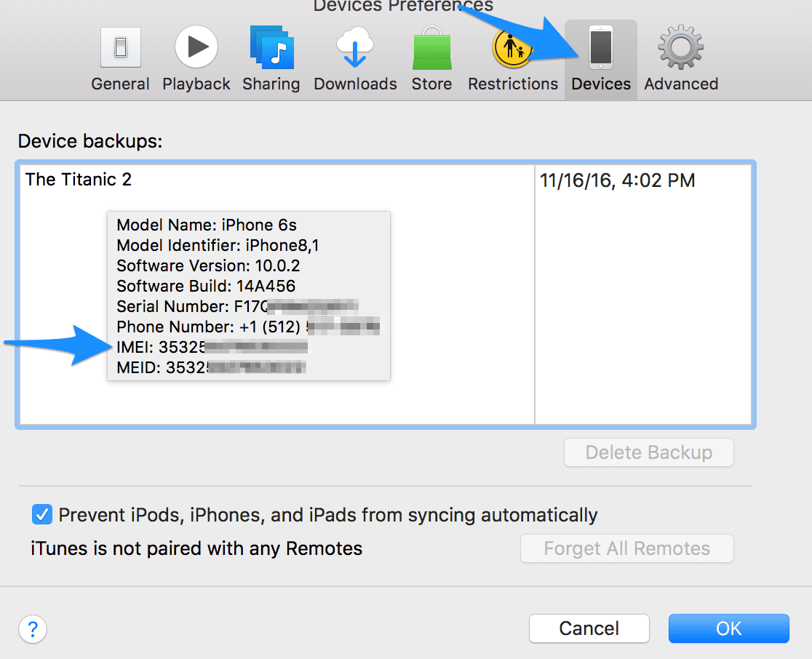Select the Devices preferences icon
812x659 pixels.
pos(600,46)
